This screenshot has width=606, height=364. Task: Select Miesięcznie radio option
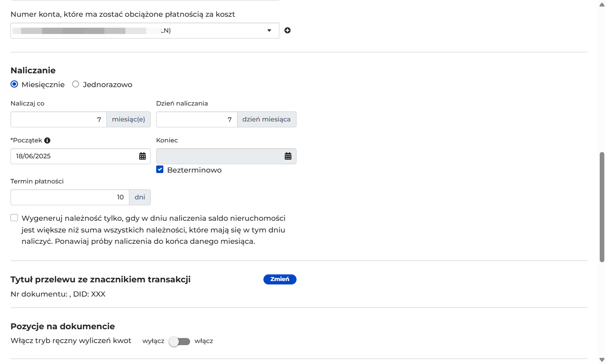(x=14, y=84)
